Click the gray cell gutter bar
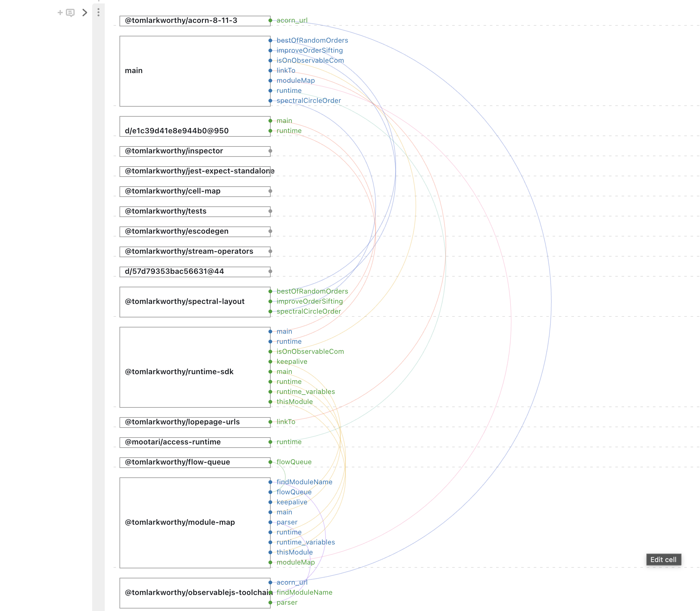Image resolution: width=700 pixels, height=611 pixels. 98,307
